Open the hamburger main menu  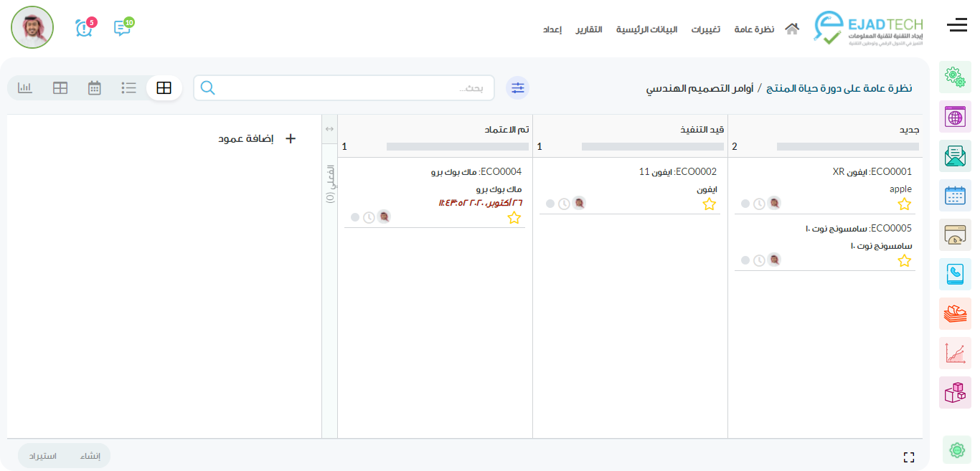[x=957, y=26]
